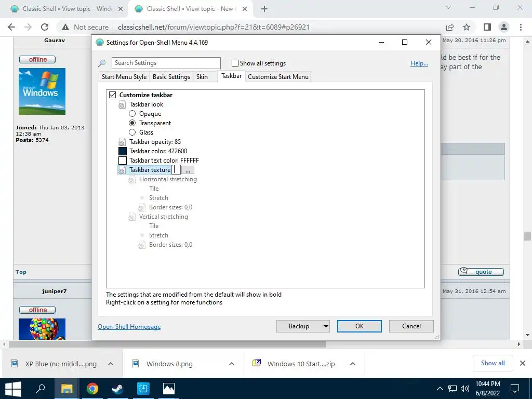Click the Taskbar color swatch
The width and height of the screenshot is (532, 399).
pyautogui.click(x=123, y=151)
